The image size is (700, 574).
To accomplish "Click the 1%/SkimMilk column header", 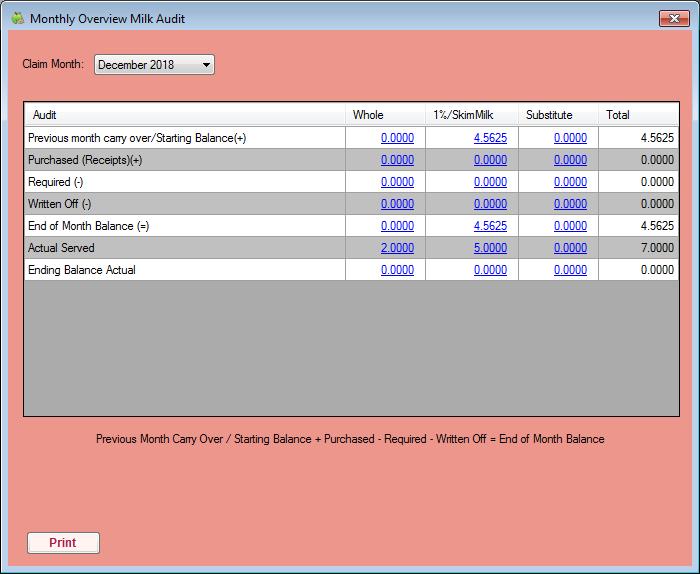I will pyautogui.click(x=472, y=115).
